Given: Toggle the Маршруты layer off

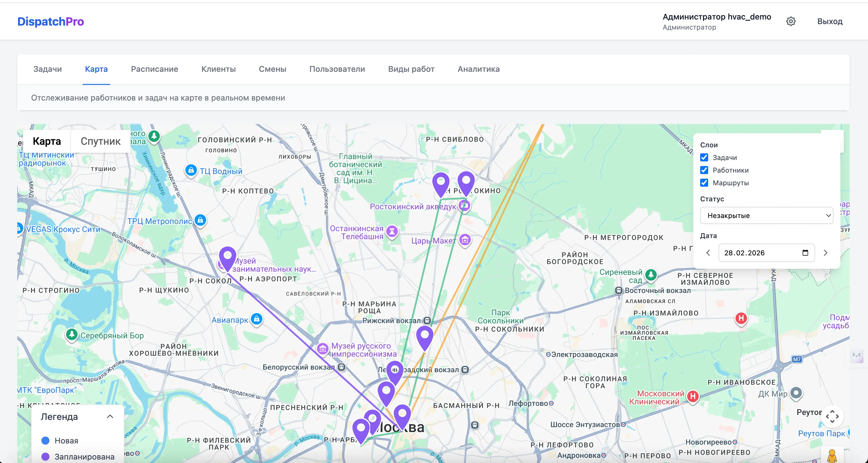Looking at the screenshot, I should (704, 183).
